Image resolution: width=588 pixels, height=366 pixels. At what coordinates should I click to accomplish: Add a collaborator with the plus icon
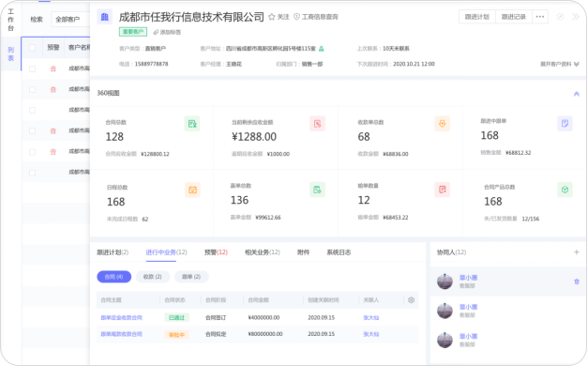(577, 252)
